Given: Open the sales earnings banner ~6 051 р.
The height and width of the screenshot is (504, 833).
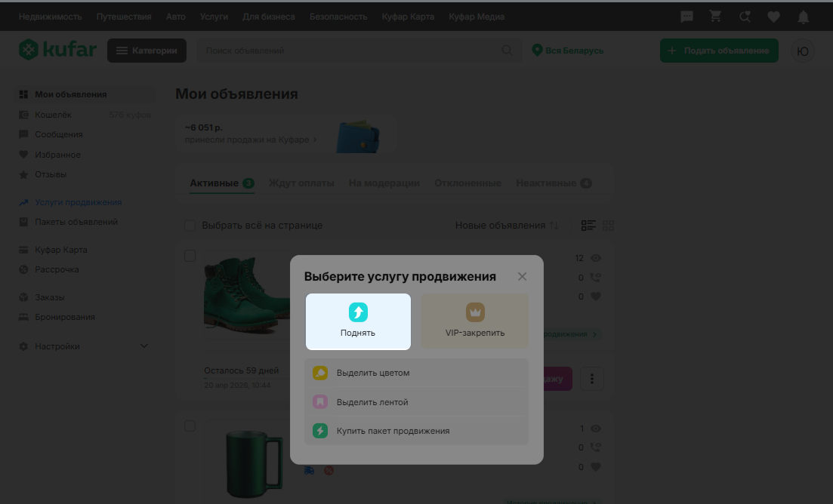Looking at the screenshot, I should [x=284, y=134].
